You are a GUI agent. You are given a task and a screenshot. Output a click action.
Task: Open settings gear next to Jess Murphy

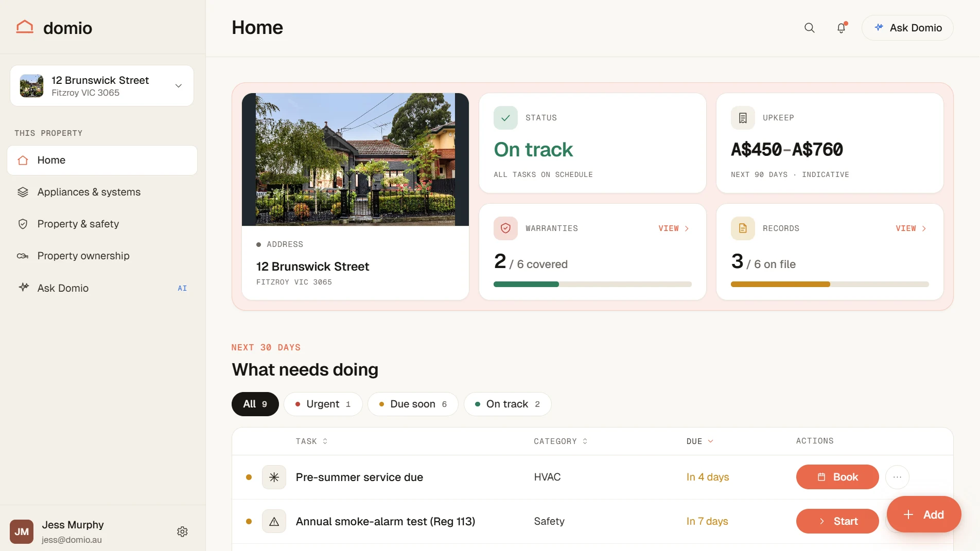point(182,531)
